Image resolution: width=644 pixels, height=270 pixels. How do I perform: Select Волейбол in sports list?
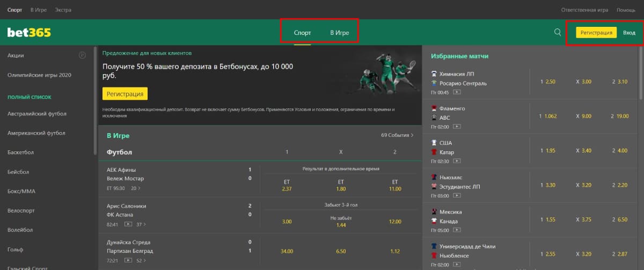[20, 230]
